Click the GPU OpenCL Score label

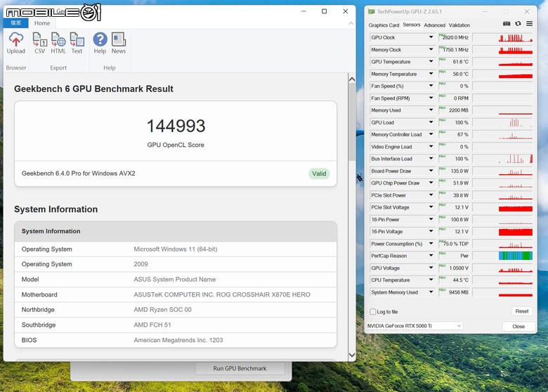[x=176, y=145]
